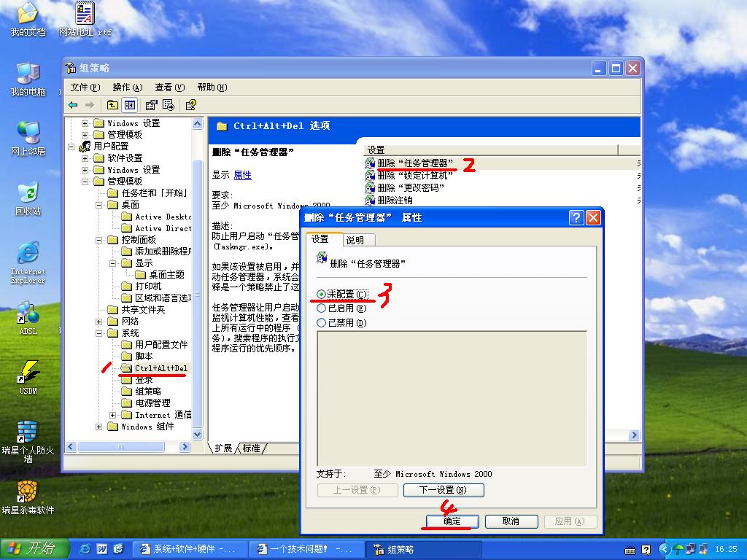Image resolution: width=747 pixels, height=560 pixels.
Task: Open the 文件(F) menu
Action: 85,87
